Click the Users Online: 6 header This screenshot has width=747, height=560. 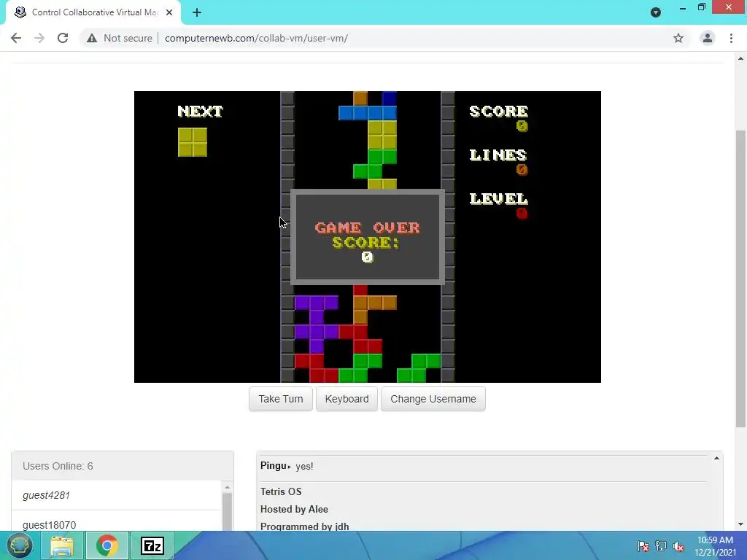tap(123, 466)
